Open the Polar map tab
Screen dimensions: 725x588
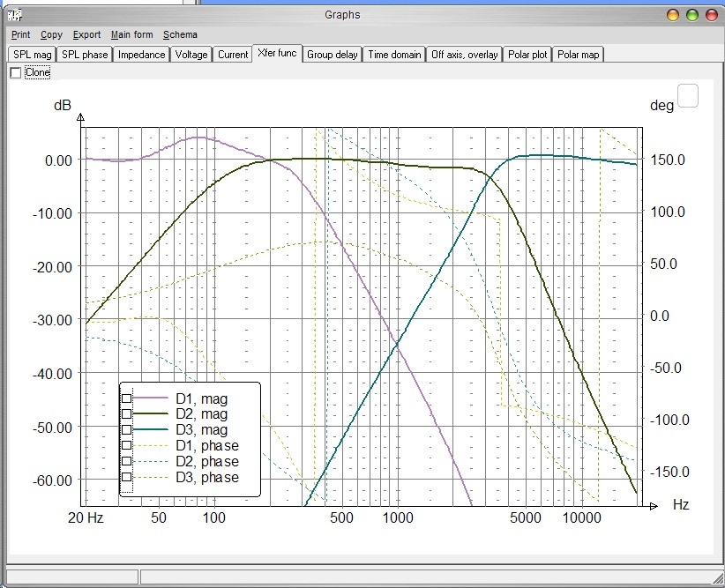[x=578, y=55]
